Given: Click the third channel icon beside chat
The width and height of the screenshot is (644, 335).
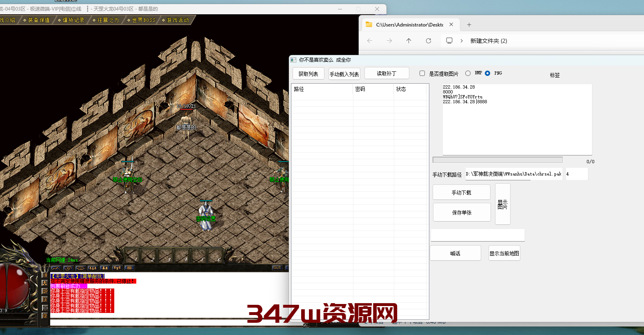Looking at the screenshot, I should pos(45,291).
